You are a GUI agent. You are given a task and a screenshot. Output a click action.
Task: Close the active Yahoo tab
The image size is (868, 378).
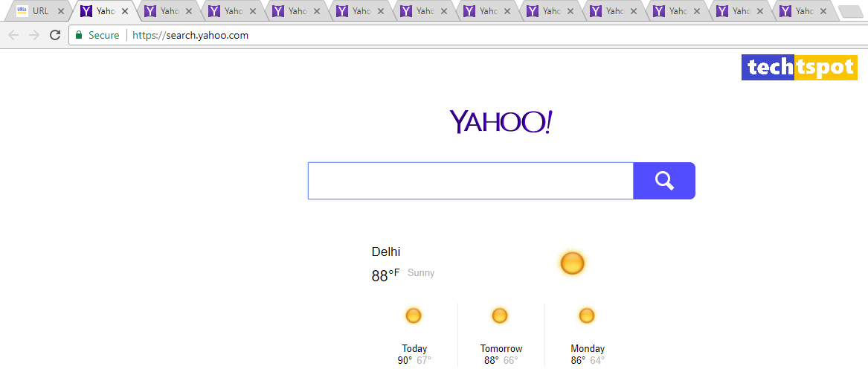click(125, 11)
